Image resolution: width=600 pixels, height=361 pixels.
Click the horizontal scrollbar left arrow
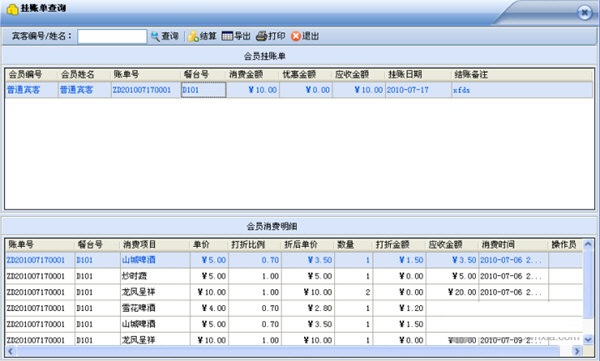coord(10,351)
